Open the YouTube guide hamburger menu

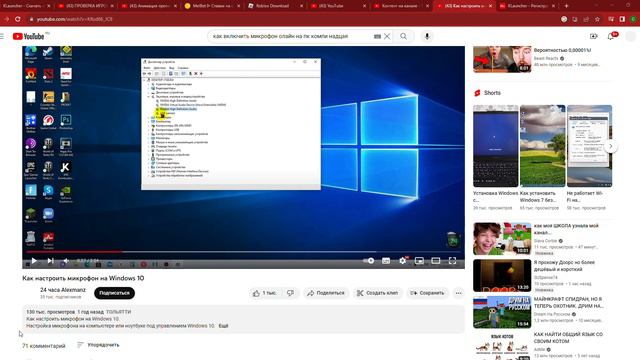click(x=2, y=36)
